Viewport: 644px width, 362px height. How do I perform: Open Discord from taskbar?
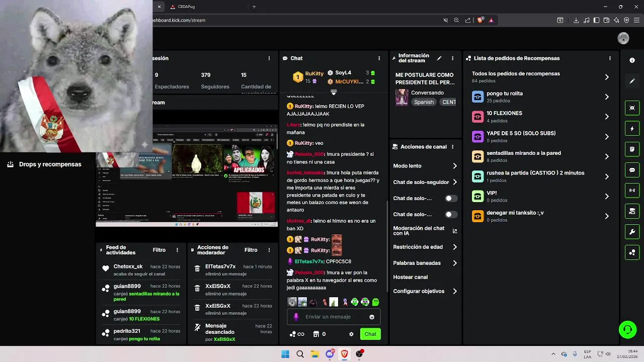pyautogui.click(x=330, y=354)
